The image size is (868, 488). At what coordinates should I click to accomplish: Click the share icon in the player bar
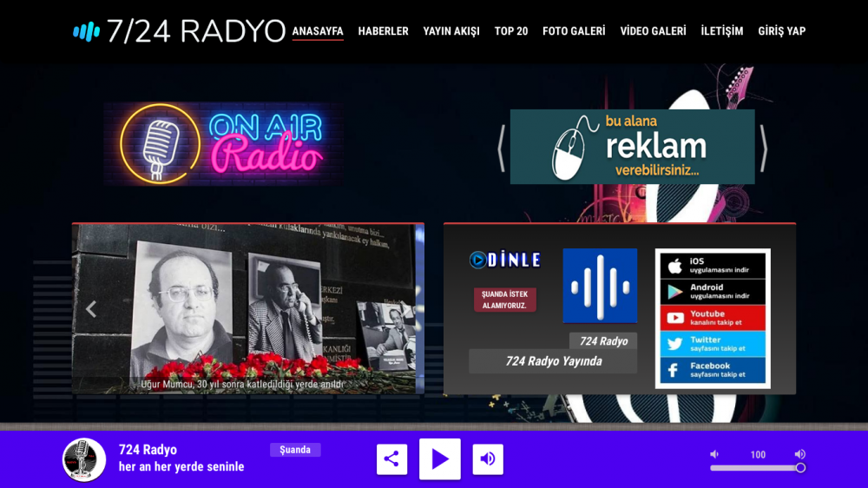click(391, 459)
